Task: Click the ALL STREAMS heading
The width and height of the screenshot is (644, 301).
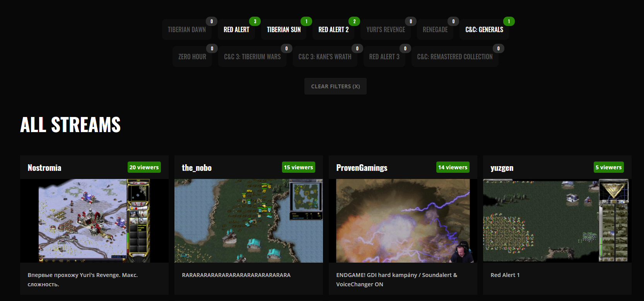Action: click(70, 125)
